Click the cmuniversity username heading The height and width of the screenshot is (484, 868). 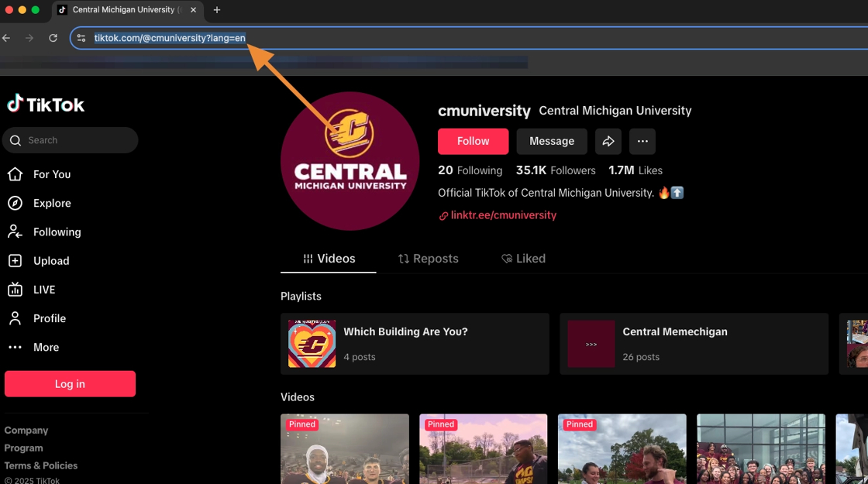(x=484, y=111)
